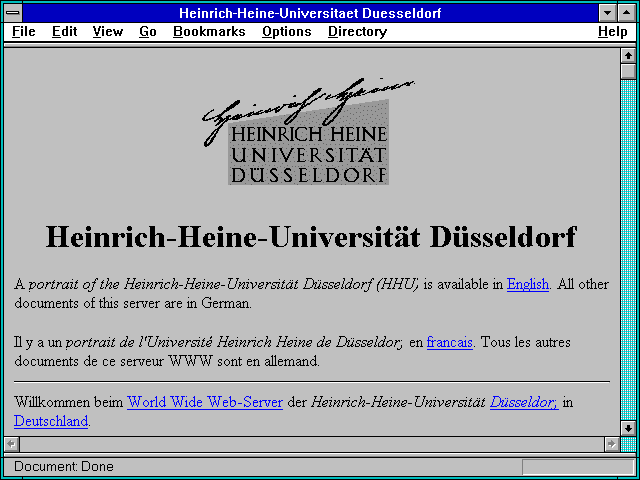This screenshot has width=640, height=480.
Task: Click the text 'Willkommen beim'
Action: click(69, 402)
